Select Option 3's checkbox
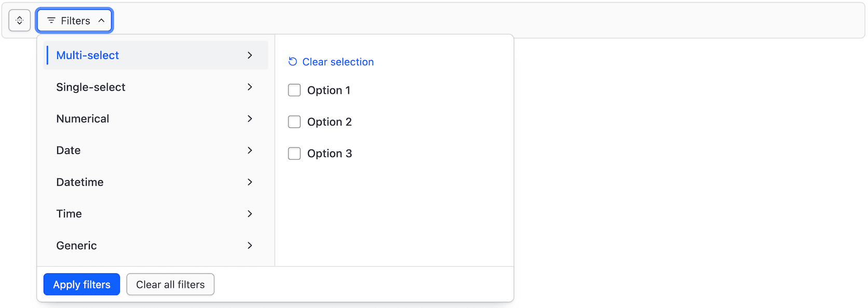The width and height of the screenshot is (868, 308). (x=294, y=153)
